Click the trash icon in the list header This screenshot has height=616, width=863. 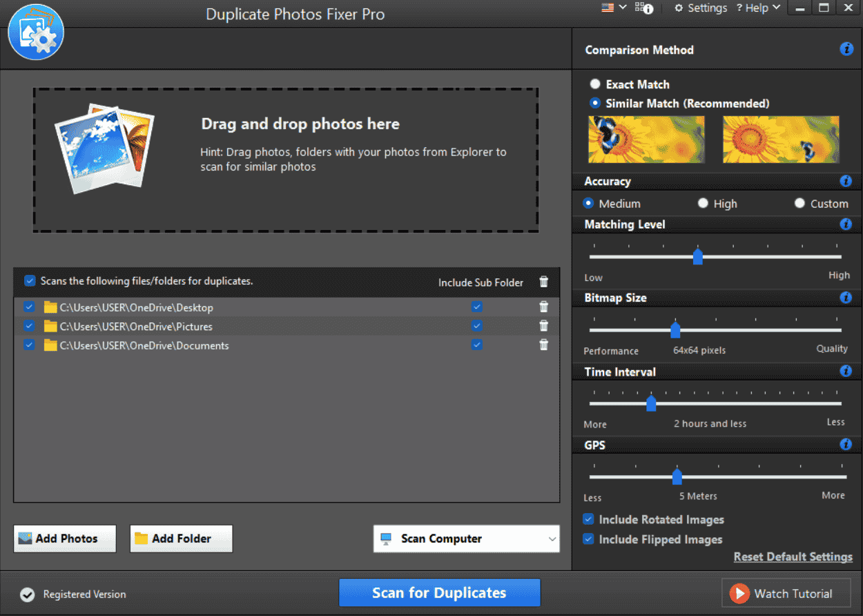(544, 282)
